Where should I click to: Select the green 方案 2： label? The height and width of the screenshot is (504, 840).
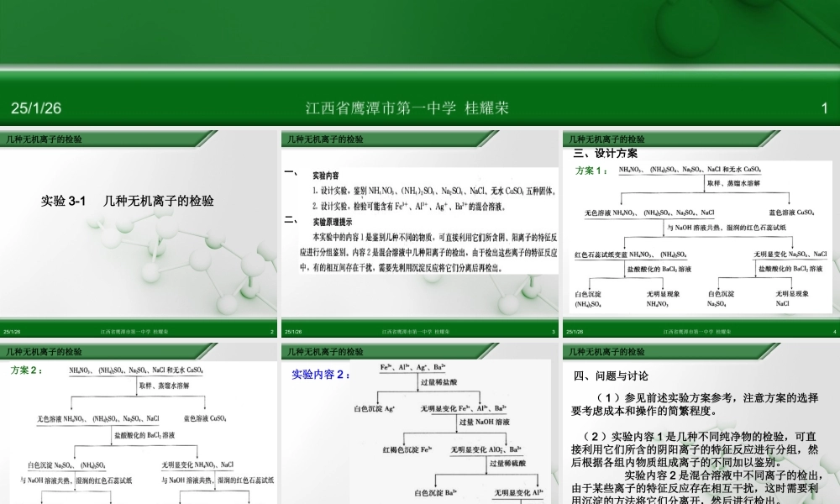coord(27,370)
